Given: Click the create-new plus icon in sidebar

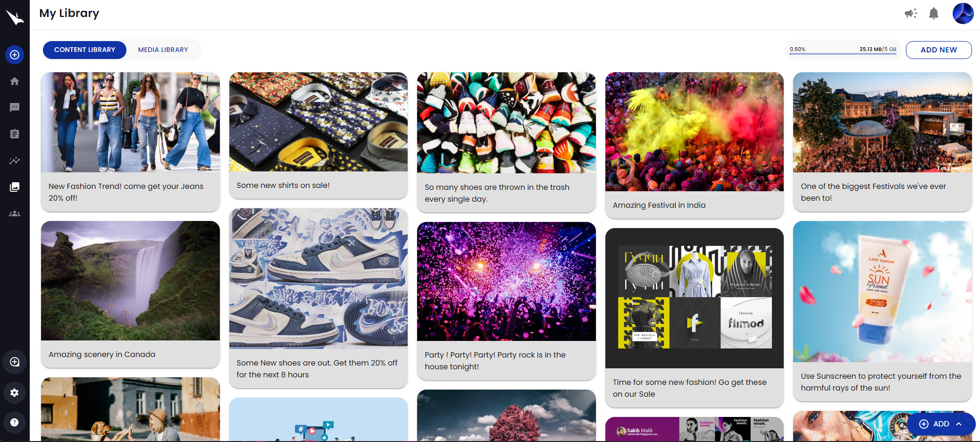Looking at the screenshot, I should click(x=15, y=55).
